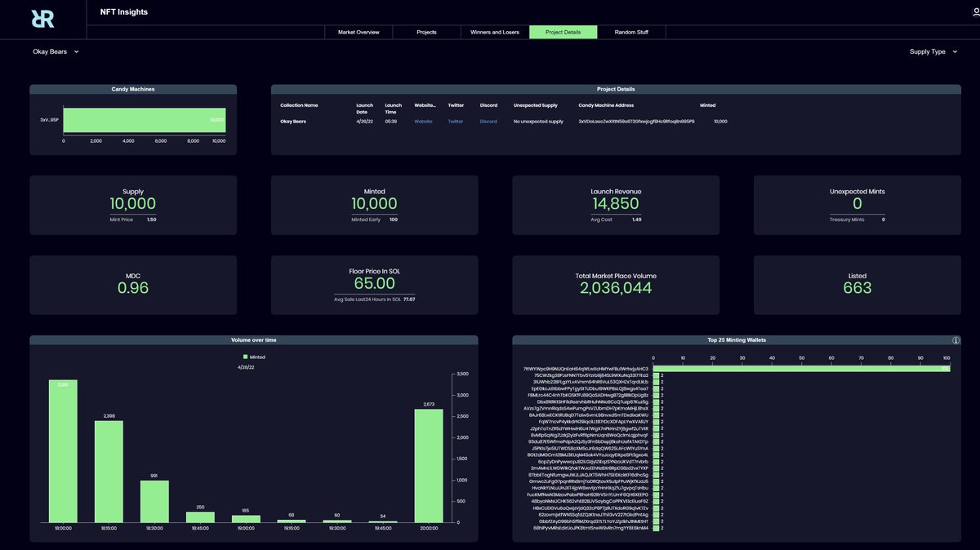Select wallet label starting 75CWZkg38PJsFNN7Tbv5Yzrb
Viewport: 980px width, 550px height.
pyautogui.click(x=591, y=375)
